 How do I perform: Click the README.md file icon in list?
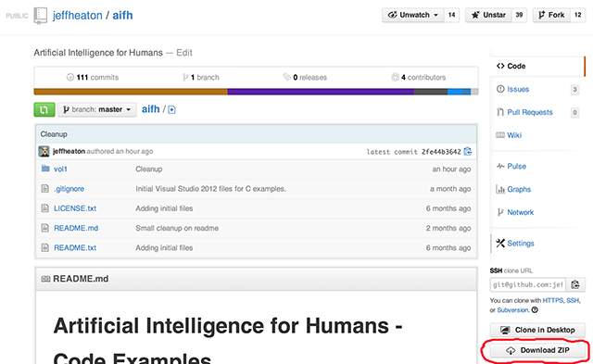45,228
